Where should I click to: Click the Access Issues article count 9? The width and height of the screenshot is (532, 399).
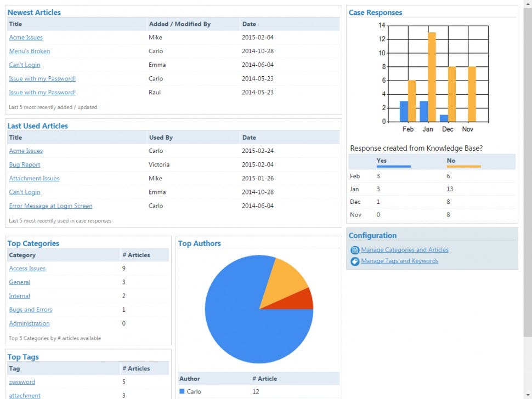123,269
